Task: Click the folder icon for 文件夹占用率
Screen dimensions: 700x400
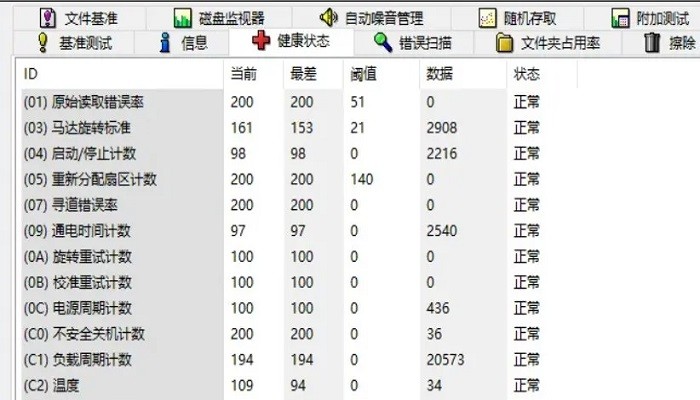Action: click(x=504, y=43)
